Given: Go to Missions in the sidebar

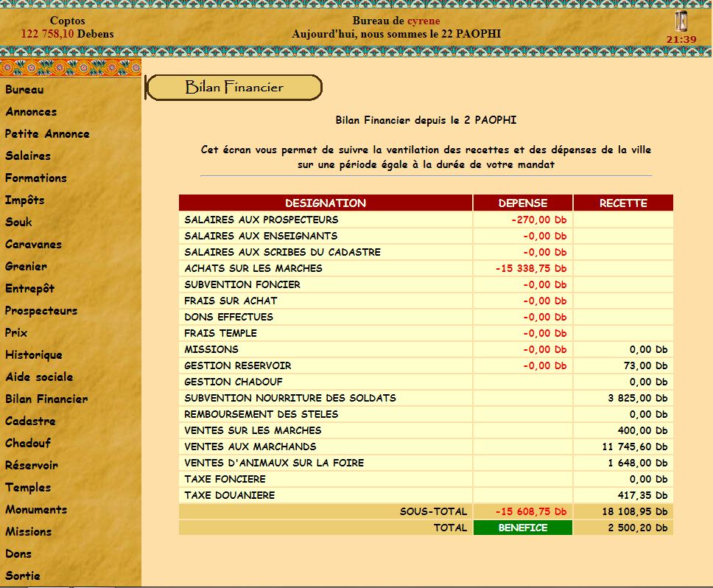Looking at the screenshot, I should point(28,531).
